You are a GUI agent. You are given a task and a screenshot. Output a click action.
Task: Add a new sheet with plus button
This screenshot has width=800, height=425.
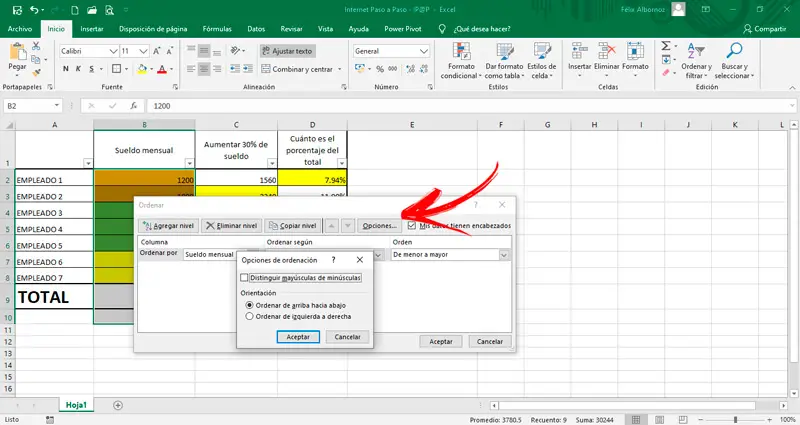(x=118, y=405)
